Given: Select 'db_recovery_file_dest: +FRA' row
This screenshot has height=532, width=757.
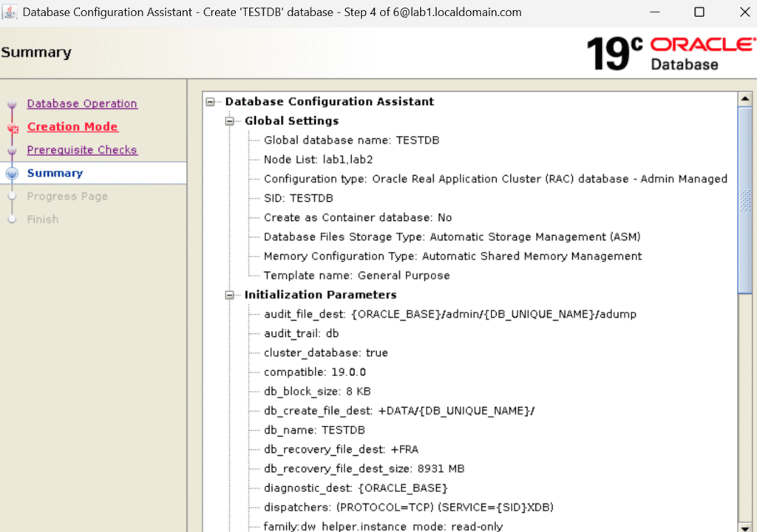Looking at the screenshot, I should click(342, 449).
